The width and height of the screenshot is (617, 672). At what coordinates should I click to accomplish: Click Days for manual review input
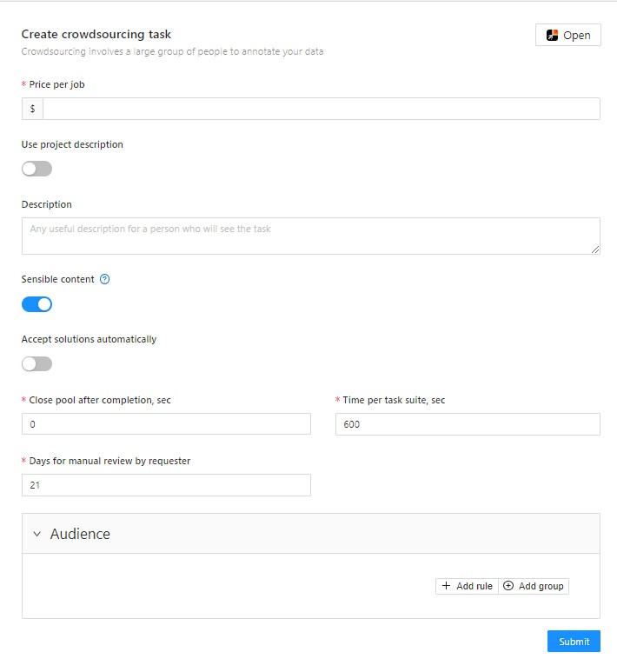pyautogui.click(x=166, y=485)
